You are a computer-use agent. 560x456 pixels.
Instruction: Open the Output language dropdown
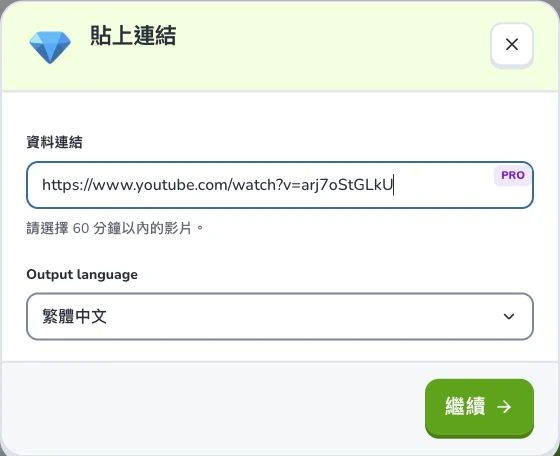tap(280, 316)
